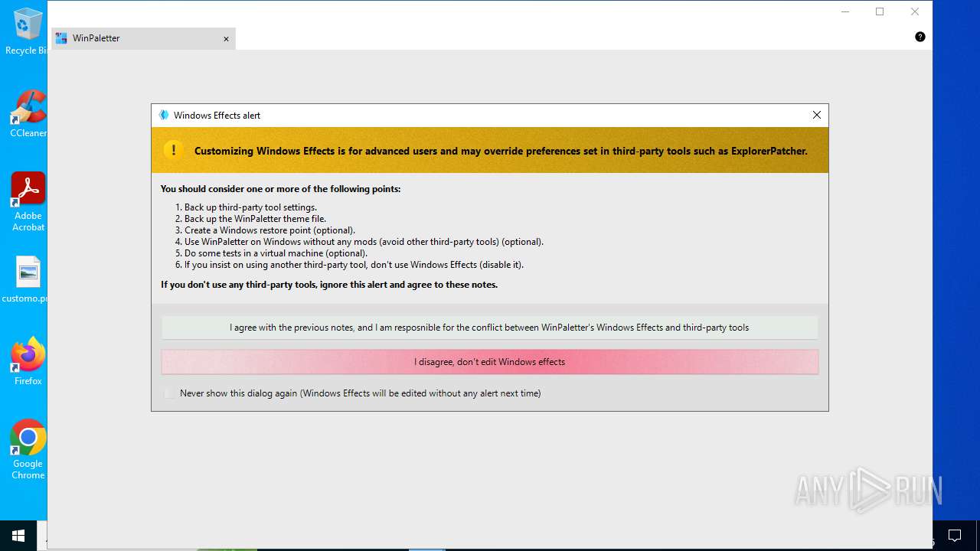Open Recycle Bin on desktop
Image resolution: width=980 pixels, height=551 pixels.
click(28, 31)
